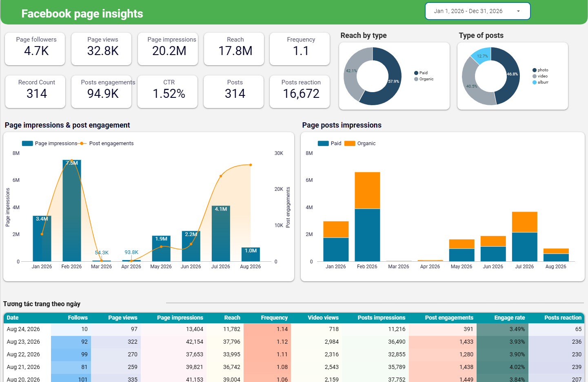
Task: Click the Jan 2026 Paid stacked bar segment
Action: [x=336, y=250]
